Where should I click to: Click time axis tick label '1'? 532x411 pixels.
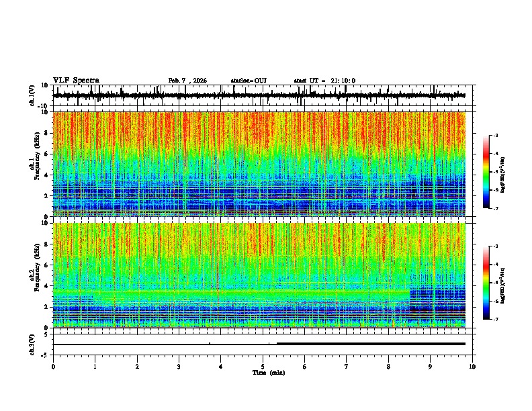coord(95,367)
